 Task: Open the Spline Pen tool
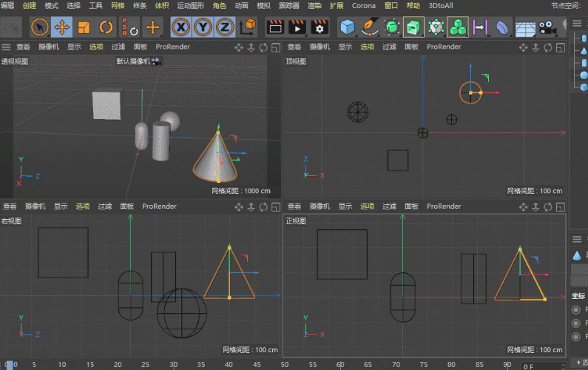click(x=370, y=28)
